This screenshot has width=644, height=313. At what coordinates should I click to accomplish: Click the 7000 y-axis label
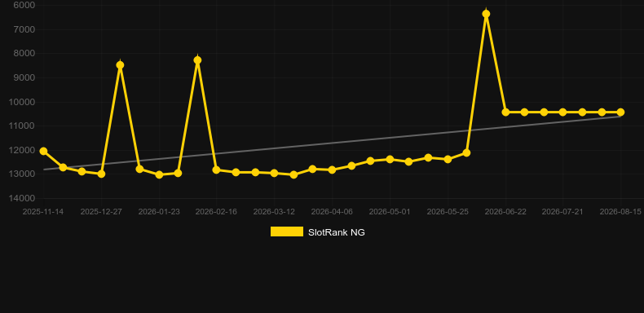24,29
